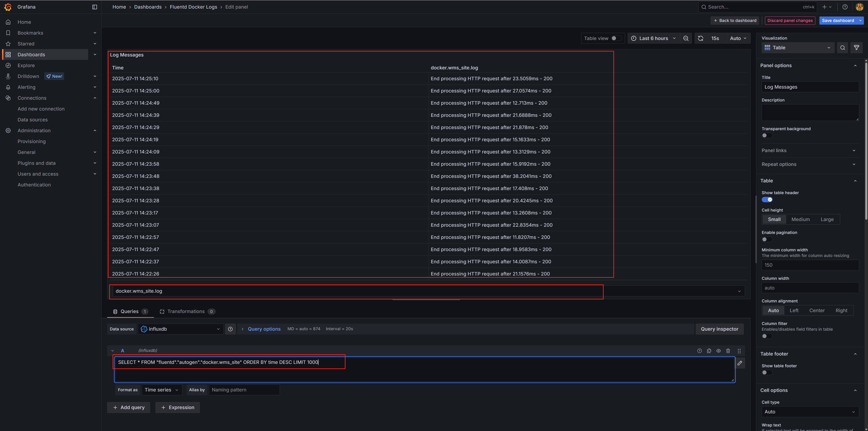Image resolution: width=868 pixels, height=431 pixels.
Task: Select Medium cell height
Action: click(x=801, y=219)
